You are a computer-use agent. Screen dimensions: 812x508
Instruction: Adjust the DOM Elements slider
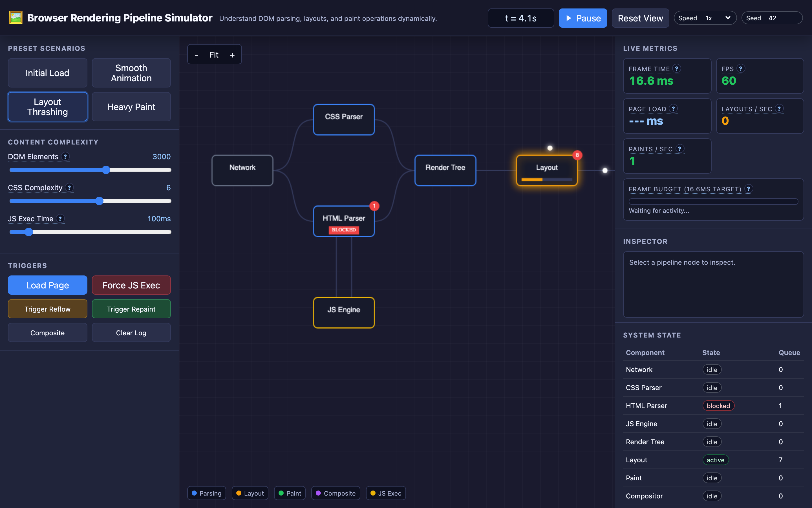point(90,170)
